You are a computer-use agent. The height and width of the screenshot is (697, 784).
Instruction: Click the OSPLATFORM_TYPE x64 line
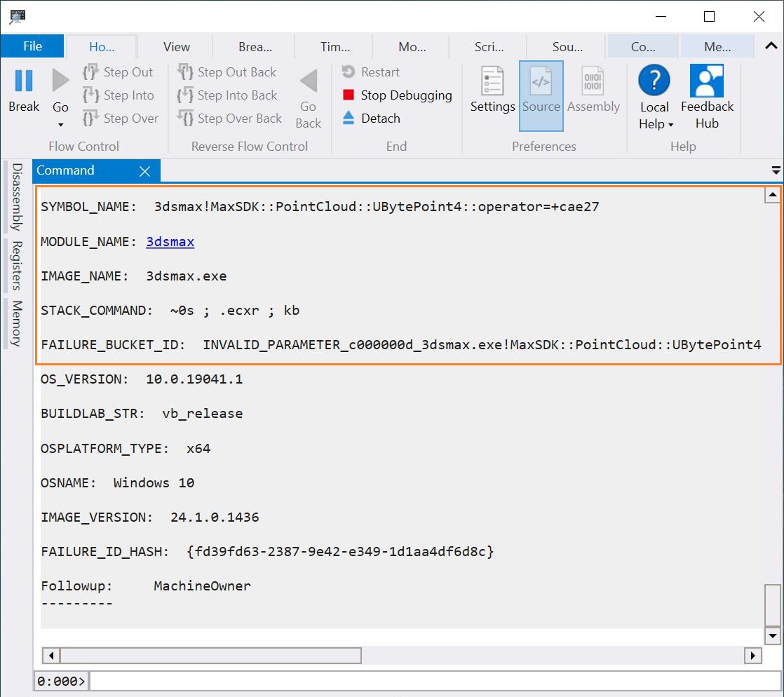tap(126, 449)
